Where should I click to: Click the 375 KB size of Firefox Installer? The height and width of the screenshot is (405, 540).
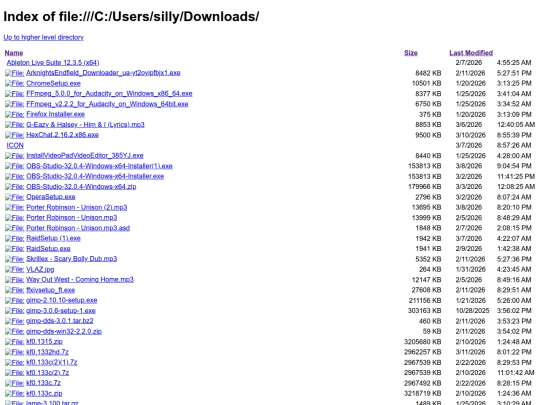(x=430, y=114)
